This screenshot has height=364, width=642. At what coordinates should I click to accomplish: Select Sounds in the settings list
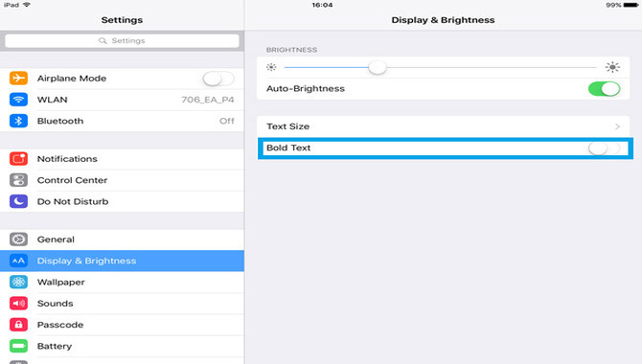pyautogui.click(x=122, y=304)
